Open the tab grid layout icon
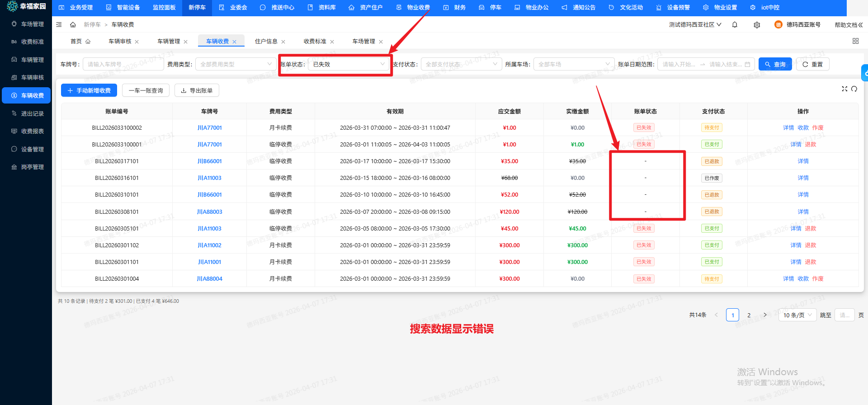The height and width of the screenshot is (405, 868). tap(855, 41)
